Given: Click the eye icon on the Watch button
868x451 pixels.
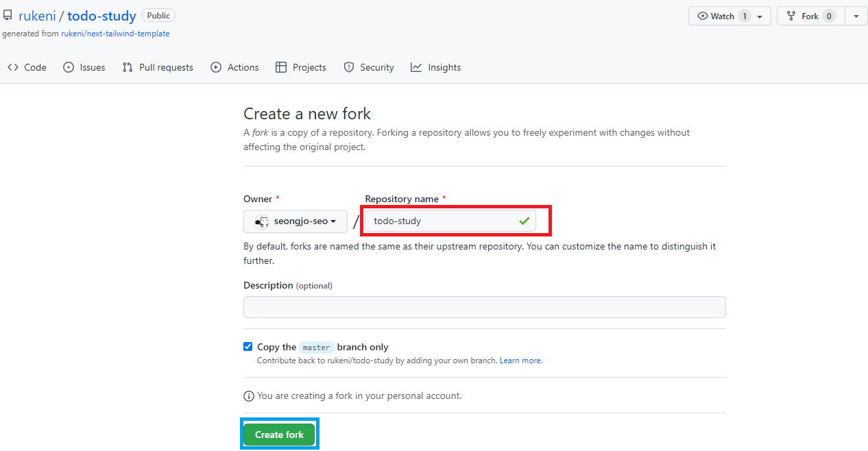Looking at the screenshot, I should click(703, 16).
